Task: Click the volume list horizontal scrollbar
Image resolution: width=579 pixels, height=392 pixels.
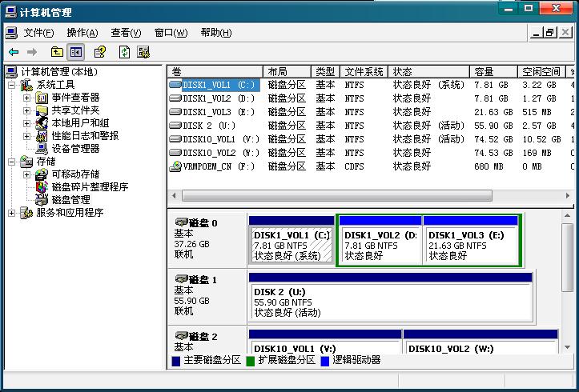Action: (x=336, y=195)
